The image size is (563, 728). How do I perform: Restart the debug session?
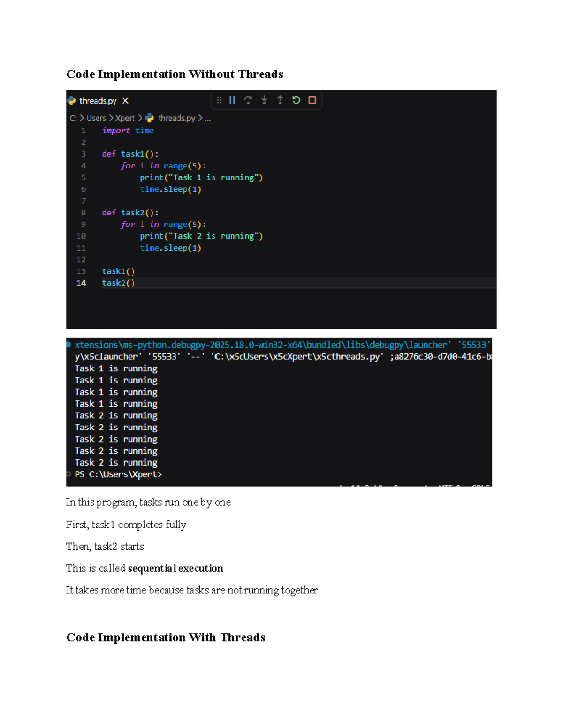pyautogui.click(x=296, y=100)
